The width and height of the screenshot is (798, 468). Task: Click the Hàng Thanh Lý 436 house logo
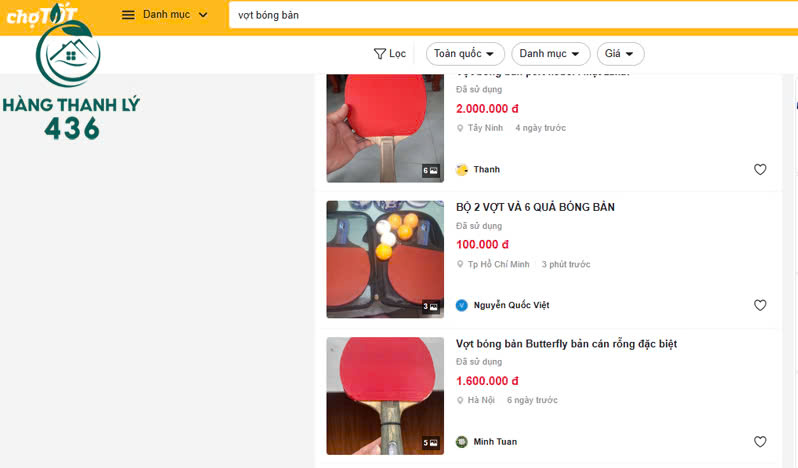(67, 59)
